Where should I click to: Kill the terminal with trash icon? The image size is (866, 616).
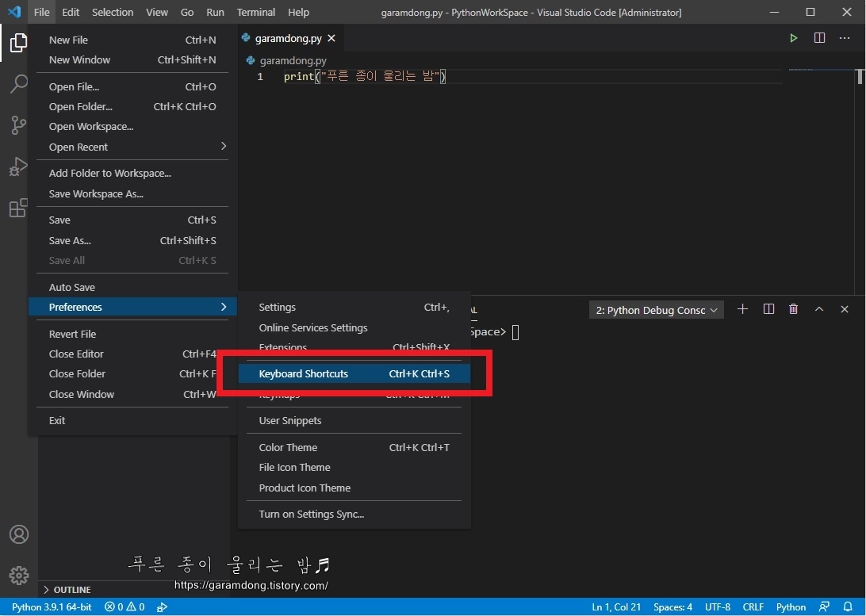[794, 309]
